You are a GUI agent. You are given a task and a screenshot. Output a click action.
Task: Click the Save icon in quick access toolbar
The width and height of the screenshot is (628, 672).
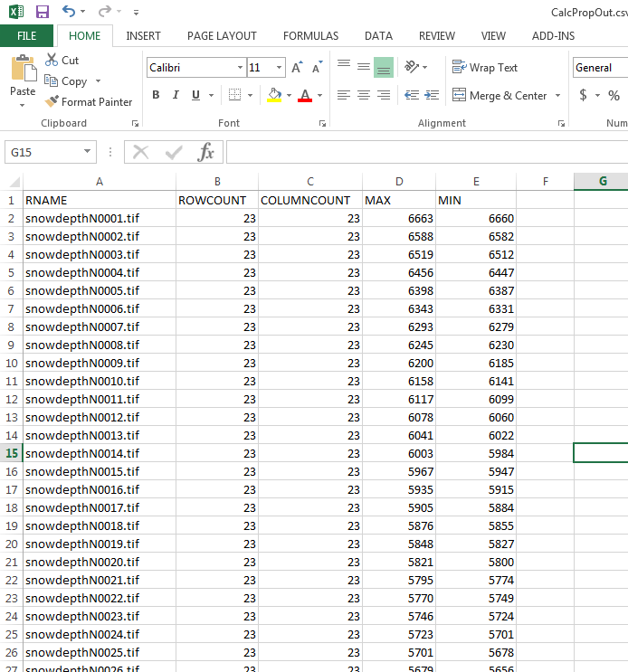click(x=42, y=12)
